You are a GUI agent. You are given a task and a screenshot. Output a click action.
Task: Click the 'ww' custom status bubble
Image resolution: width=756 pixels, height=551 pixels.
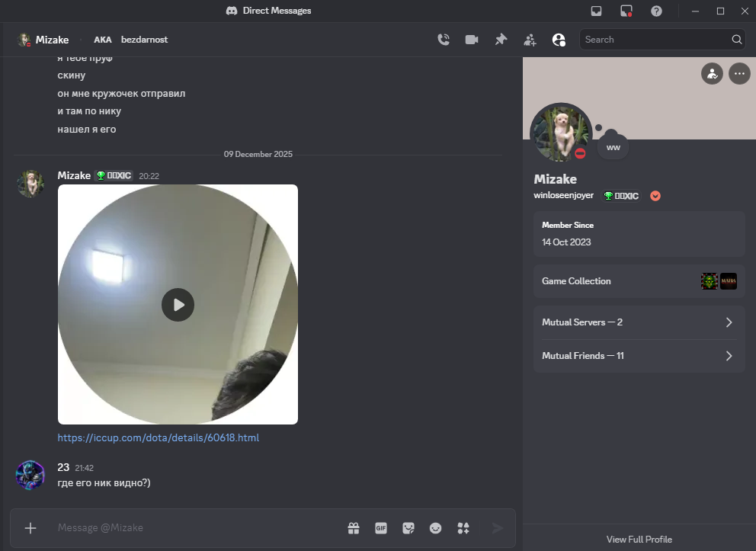point(613,148)
